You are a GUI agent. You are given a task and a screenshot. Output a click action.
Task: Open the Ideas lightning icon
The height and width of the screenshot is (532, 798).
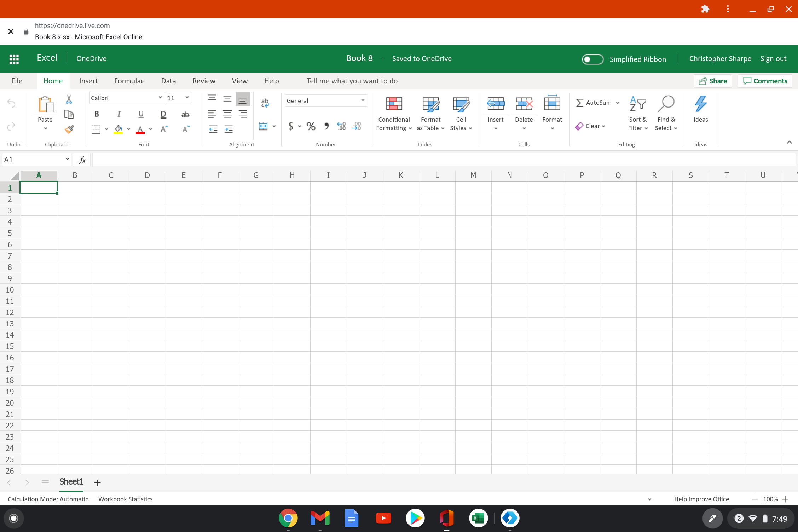(700, 104)
